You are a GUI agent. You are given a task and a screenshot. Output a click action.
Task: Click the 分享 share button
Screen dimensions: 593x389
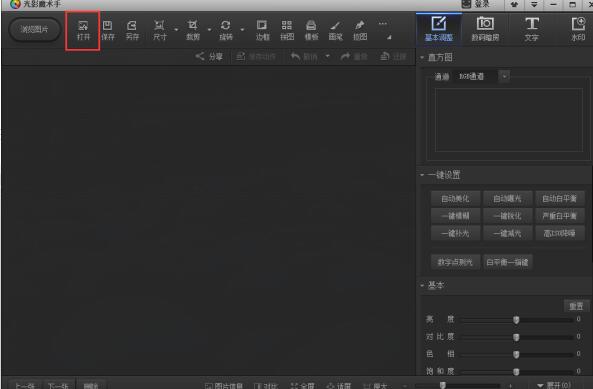click(x=209, y=57)
